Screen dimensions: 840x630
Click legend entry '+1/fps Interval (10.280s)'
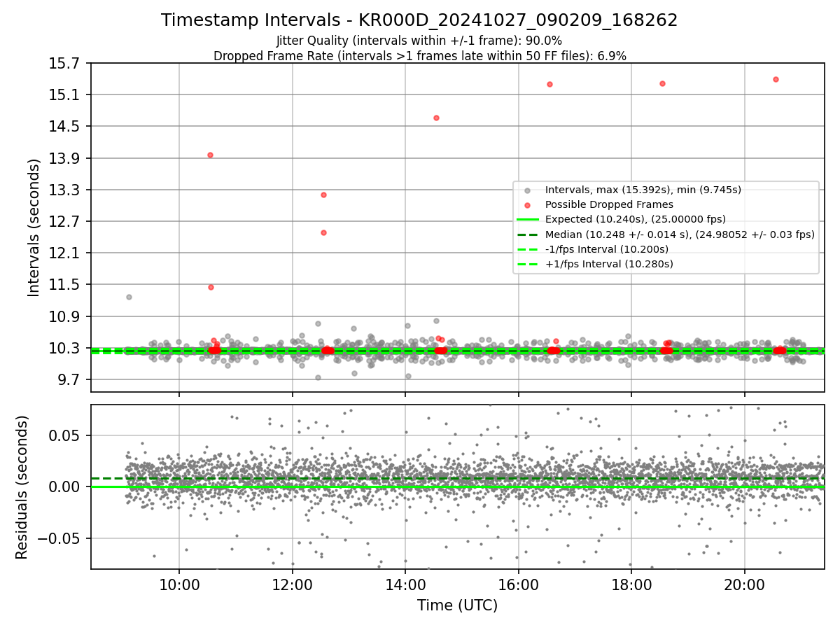click(609, 264)
